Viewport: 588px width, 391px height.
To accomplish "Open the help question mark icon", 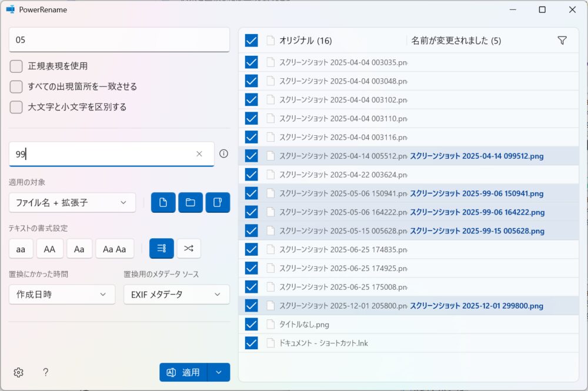I will tap(45, 372).
